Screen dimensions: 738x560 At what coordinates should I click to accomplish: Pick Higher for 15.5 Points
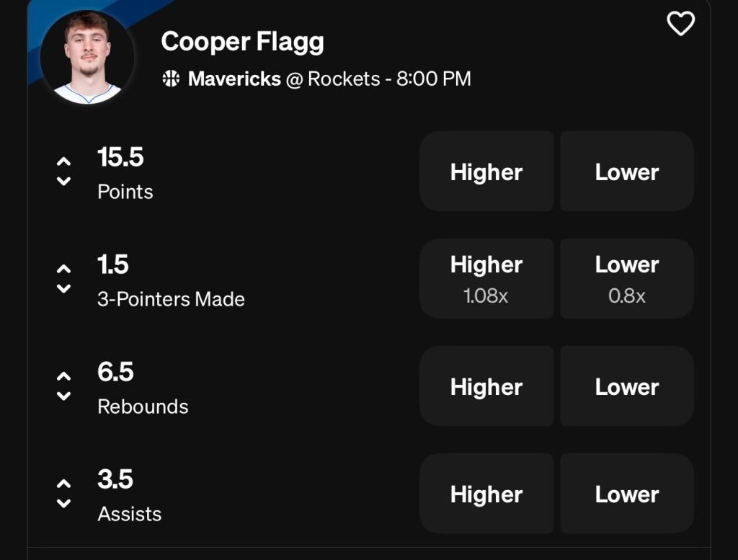point(486,172)
